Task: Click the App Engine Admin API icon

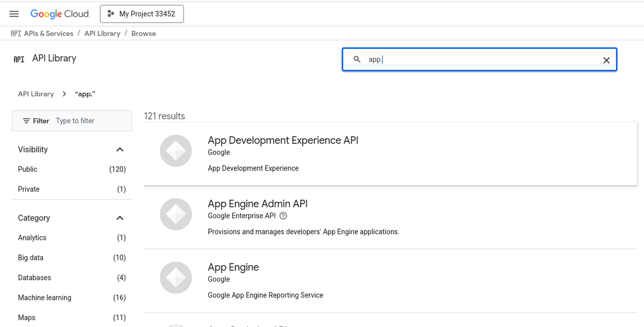Action: [x=176, y=214]
